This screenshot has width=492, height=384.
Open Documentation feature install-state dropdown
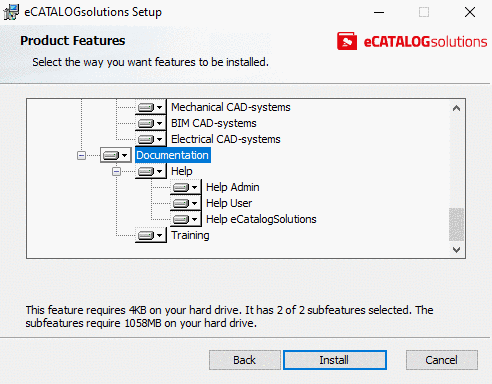click(115, 155)
